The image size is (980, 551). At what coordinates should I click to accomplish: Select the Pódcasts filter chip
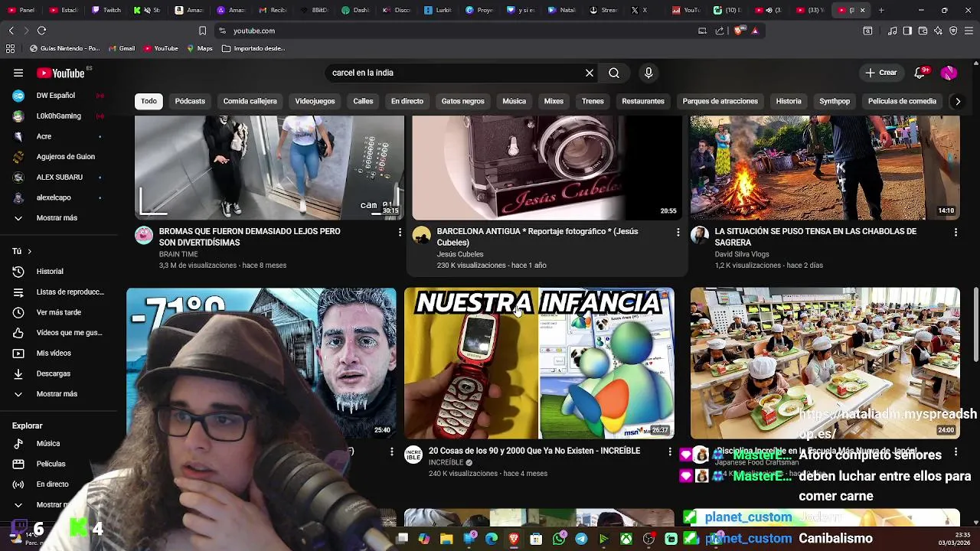click(x=190, y=101)
